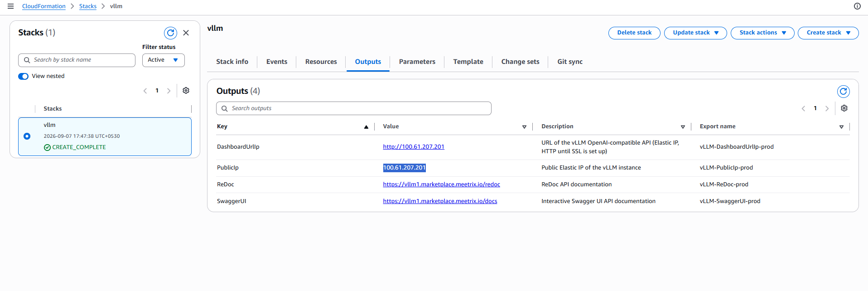This screenshot has height=291, width=868.
Task: Open Outputs table preferences gear
Action: coord(844,108)
